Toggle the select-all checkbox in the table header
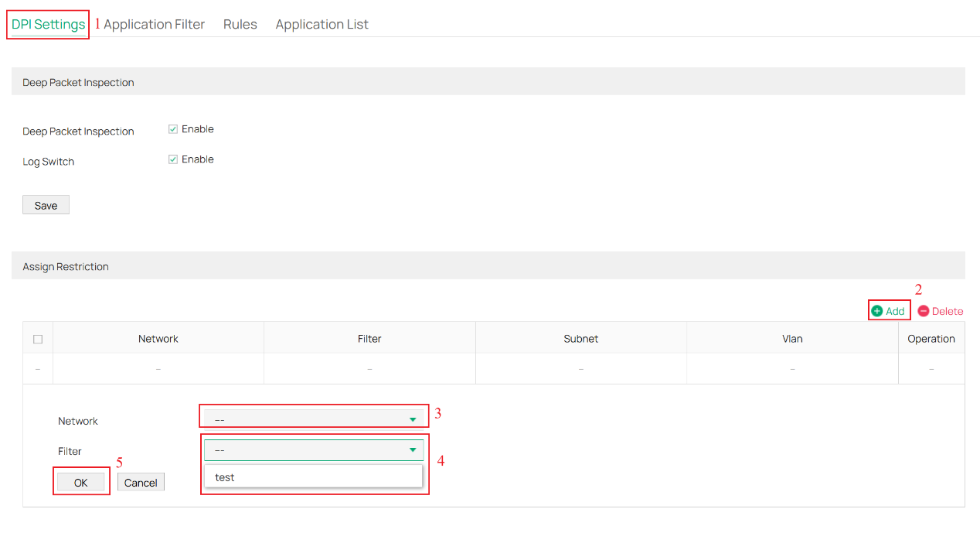This screenshot has height=533, width=980. pos(37,337)
